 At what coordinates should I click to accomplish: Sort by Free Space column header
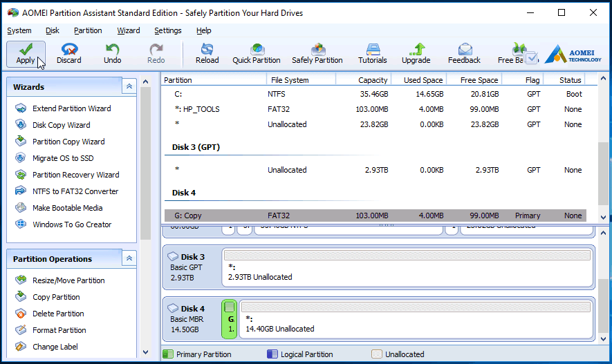tap(474, 80)
